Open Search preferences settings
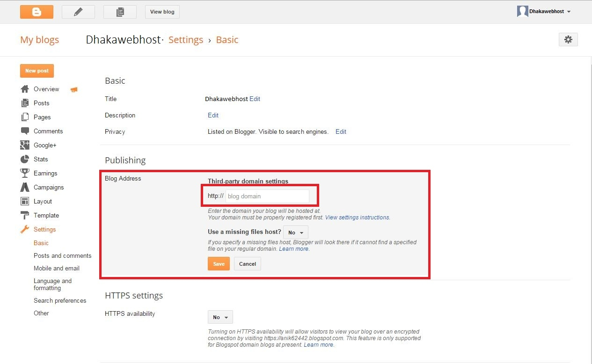Image resolution: width=592 pixels, height=364 pixels. [60, 300]
